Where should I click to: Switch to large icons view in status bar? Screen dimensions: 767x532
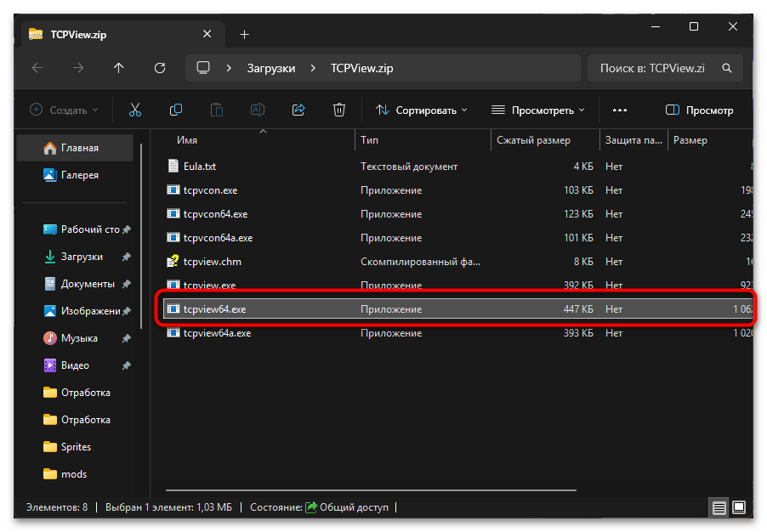(739, 507)
